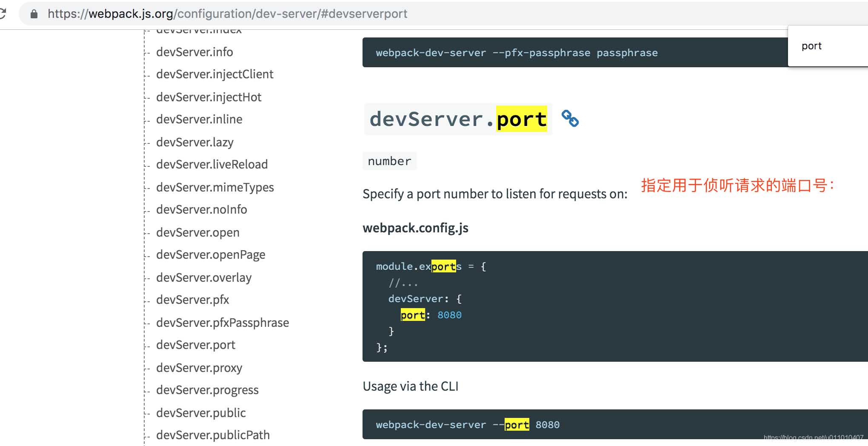
Task: Click the browser reload icon
Action: click(x=3, y=14)
